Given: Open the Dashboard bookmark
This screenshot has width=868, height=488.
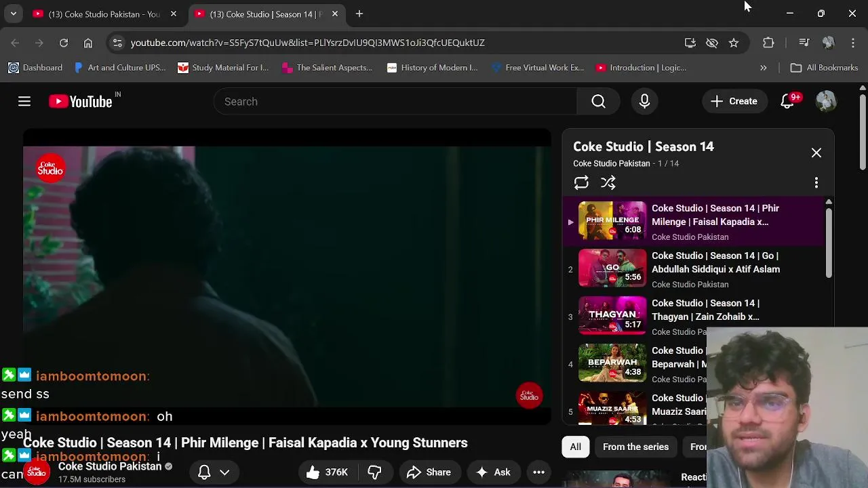Looking at the screenshot, I should point(35,68).
